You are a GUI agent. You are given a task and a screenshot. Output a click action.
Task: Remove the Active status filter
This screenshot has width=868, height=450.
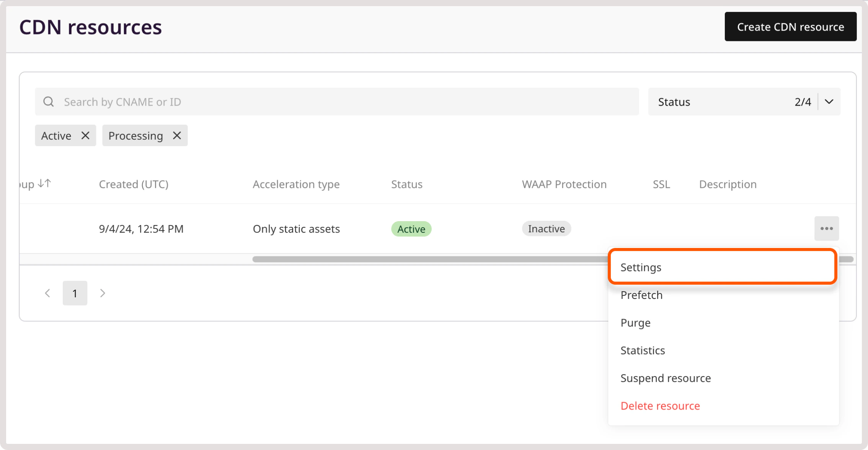pos(86,135)
